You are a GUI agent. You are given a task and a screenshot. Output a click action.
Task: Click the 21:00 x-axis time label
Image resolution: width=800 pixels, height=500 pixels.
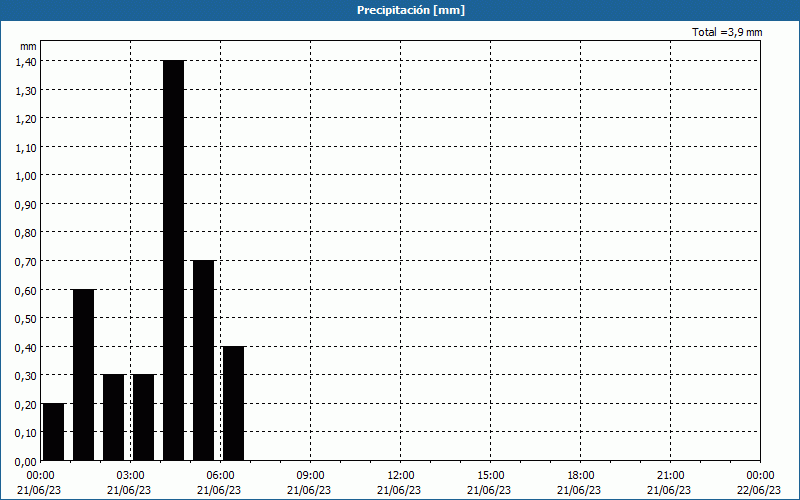[x=670, y=476]
